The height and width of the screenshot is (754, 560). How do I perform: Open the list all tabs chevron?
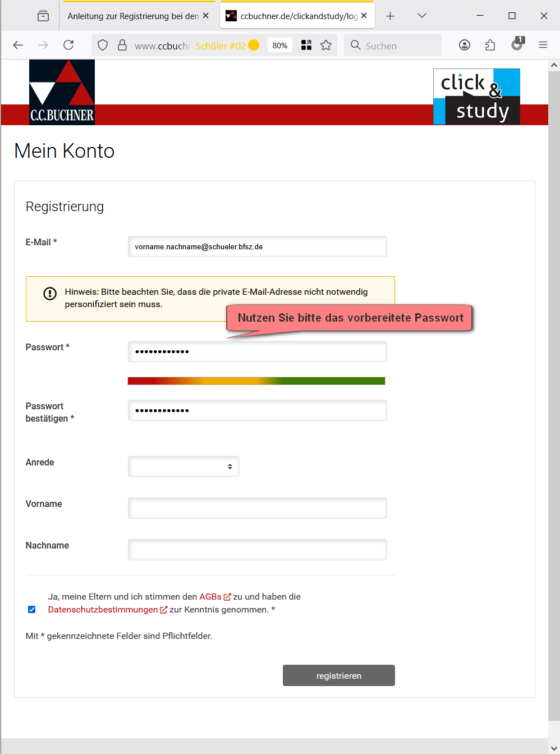coord(422,16)
